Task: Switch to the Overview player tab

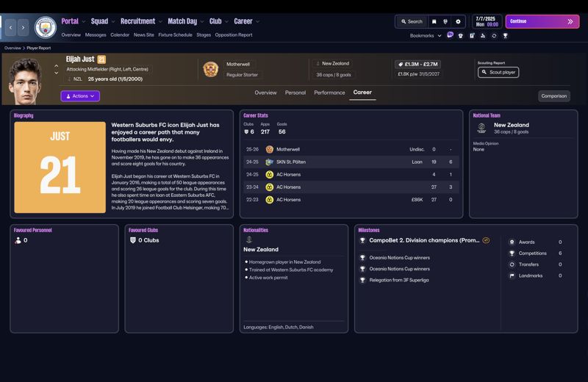Action: point(265,93)
